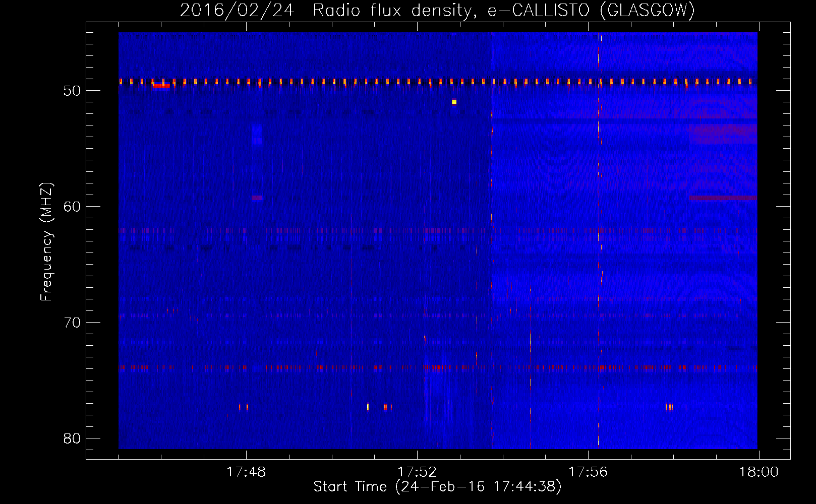The width and height of the screenshot is (816, 504).
Task: Click the 70 frequency tick label
Action: 73,323
